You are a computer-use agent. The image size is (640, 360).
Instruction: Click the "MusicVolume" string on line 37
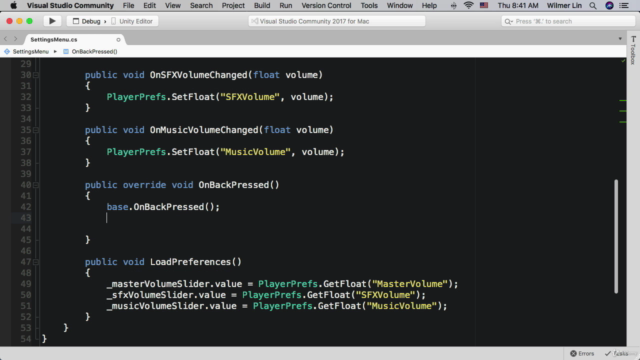point(255,152)
